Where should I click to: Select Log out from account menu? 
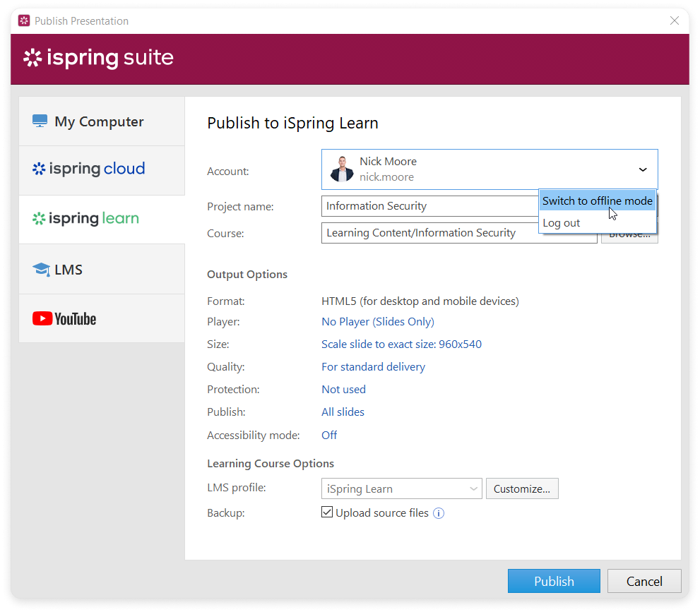(598, 222)
